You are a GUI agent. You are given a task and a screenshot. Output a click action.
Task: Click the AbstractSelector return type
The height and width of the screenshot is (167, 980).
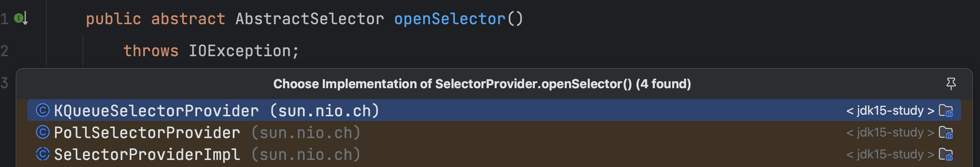(309, 19)
